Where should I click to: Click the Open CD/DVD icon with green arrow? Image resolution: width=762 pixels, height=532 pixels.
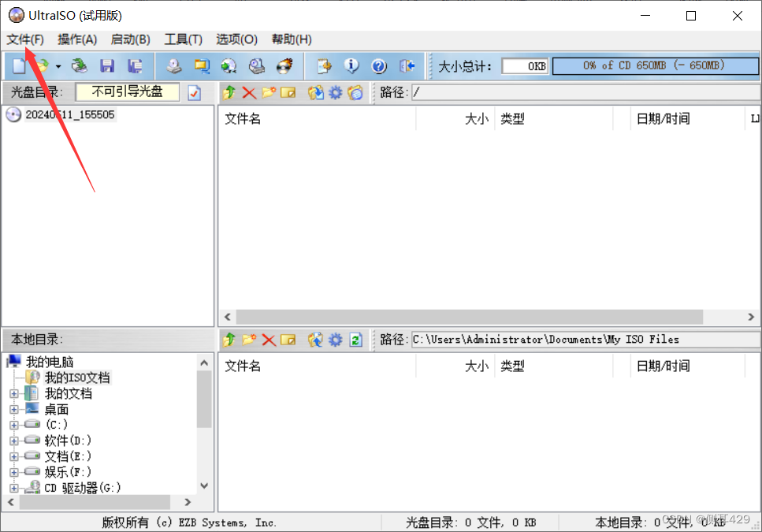click(80, 65)
